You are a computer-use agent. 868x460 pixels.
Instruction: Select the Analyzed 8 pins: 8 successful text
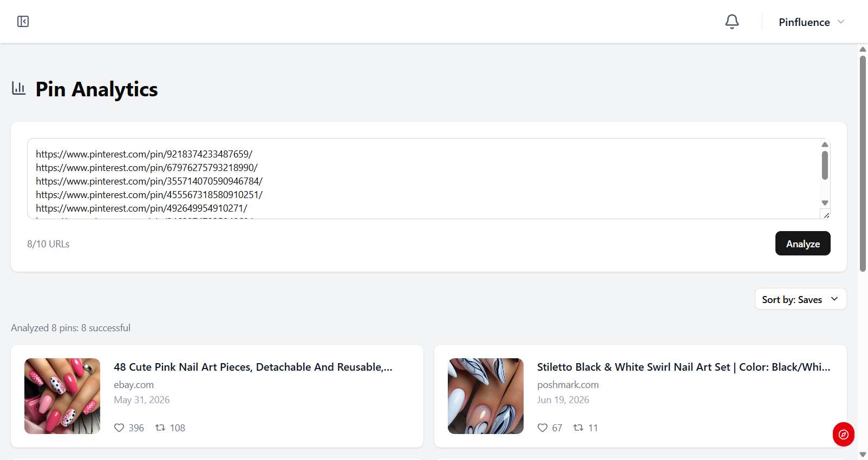point(70,328)
